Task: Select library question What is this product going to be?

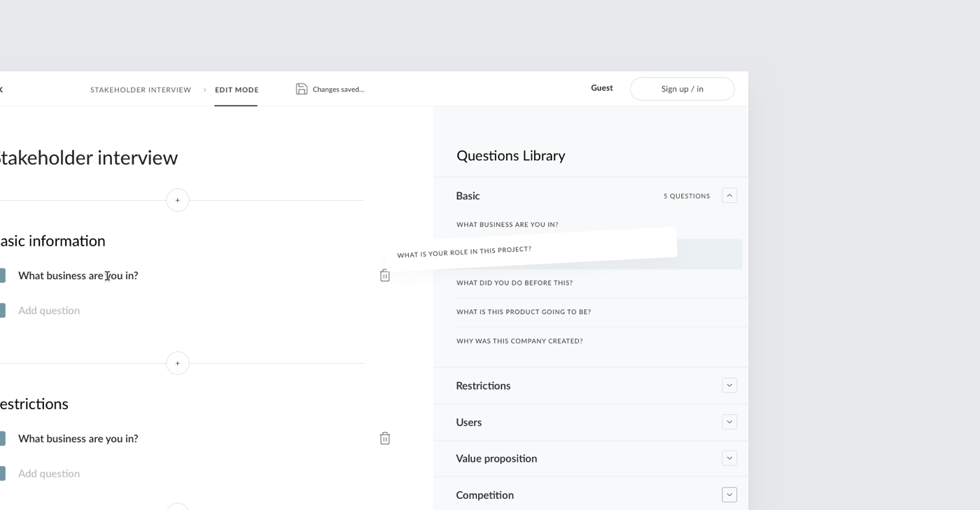Action: point(524,312)
